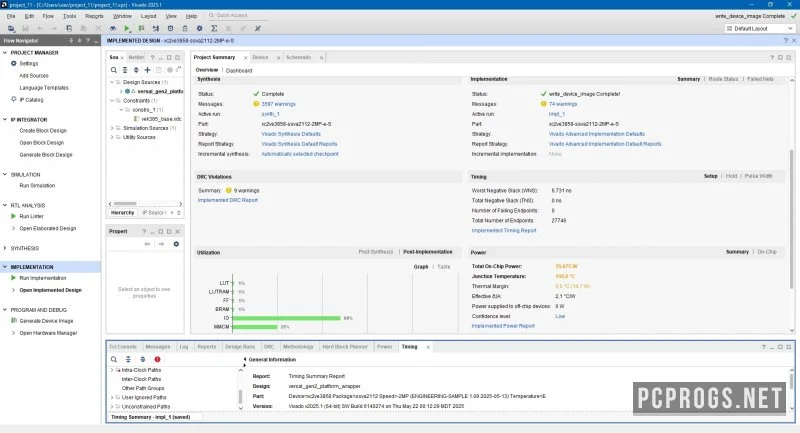
Task: Search in the Sources panel
Action: tap(114, 70)
